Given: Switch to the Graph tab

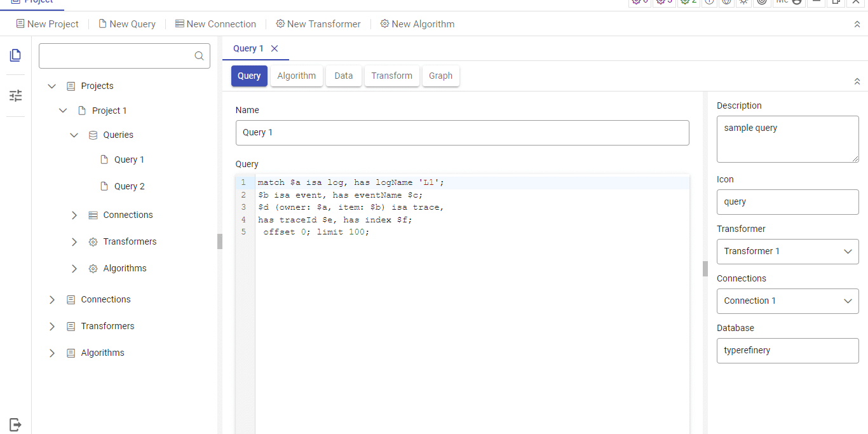Looking at the screenshot, I should coord(440,76).
